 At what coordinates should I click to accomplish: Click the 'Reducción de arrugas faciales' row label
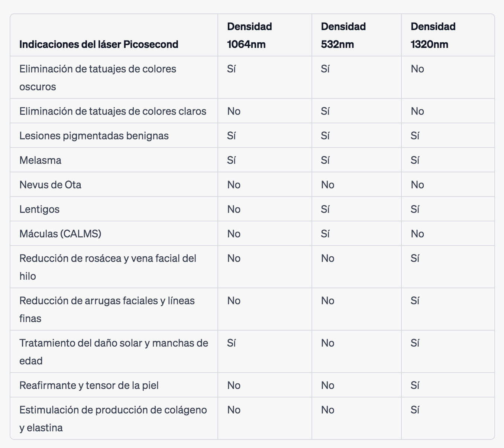tap(107, 309)
